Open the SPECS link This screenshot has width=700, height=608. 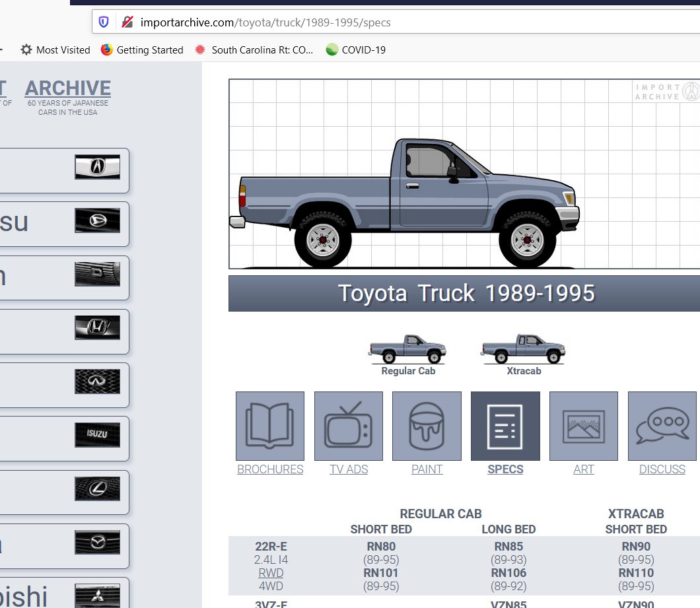[505, 469]
